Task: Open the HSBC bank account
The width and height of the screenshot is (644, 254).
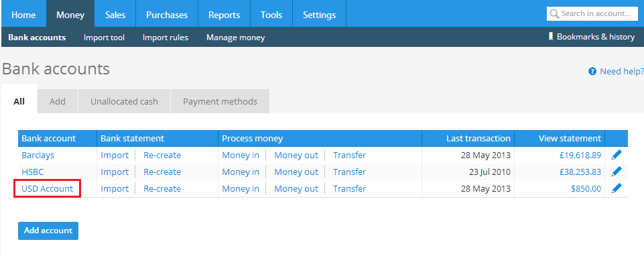Action: pos(32,172)
